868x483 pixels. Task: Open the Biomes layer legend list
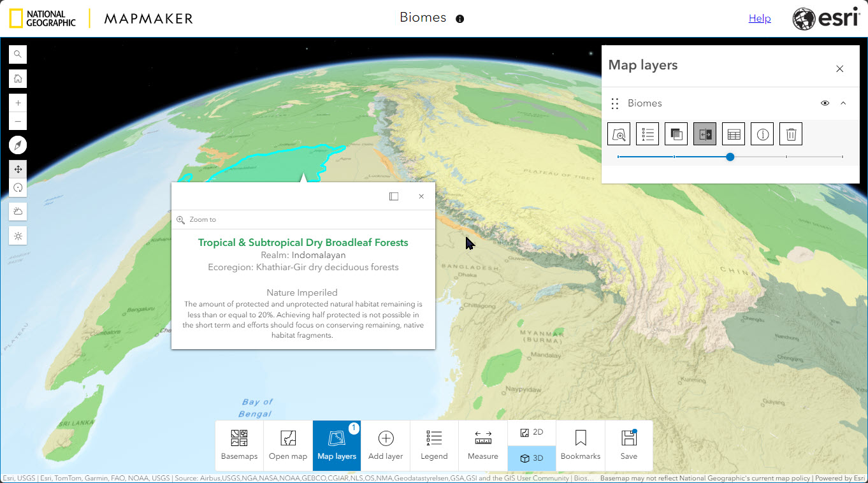647,133
